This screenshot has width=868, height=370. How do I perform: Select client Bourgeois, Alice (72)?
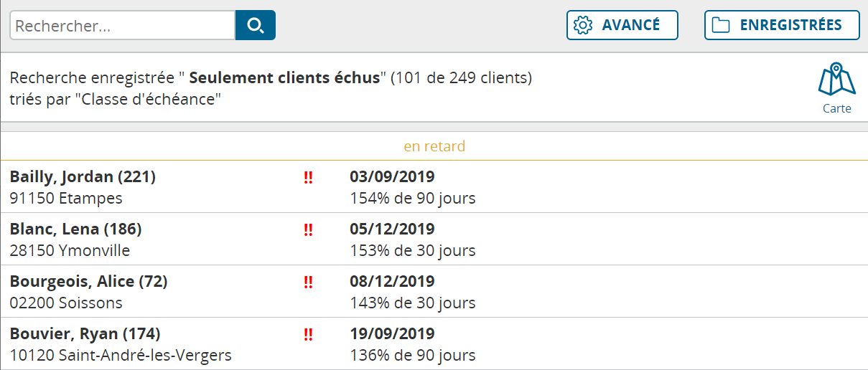(x=434, y=291)
